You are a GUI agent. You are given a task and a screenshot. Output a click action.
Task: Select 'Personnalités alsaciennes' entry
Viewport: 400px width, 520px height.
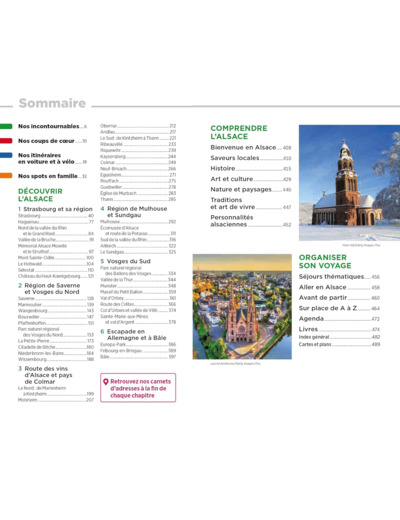pos(251,221)
